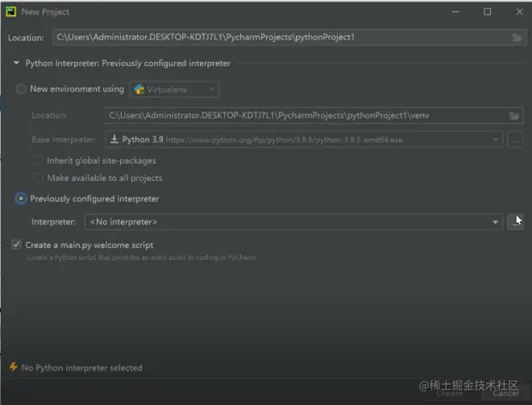Uncheck Create a main.py welcome script
This screenshot has width=532, height=405.
pyautogui.click(x=17, y=244)
